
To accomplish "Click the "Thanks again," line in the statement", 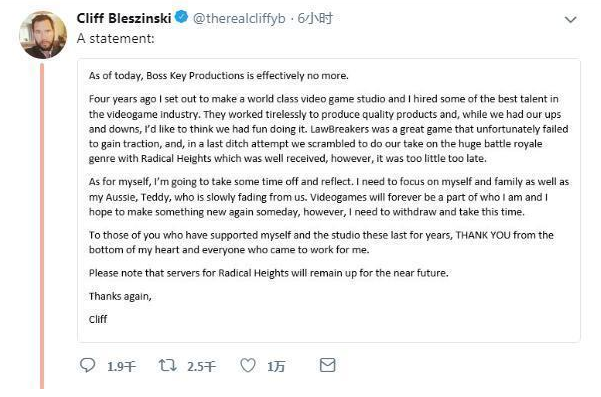I will (x=120, y=297).
